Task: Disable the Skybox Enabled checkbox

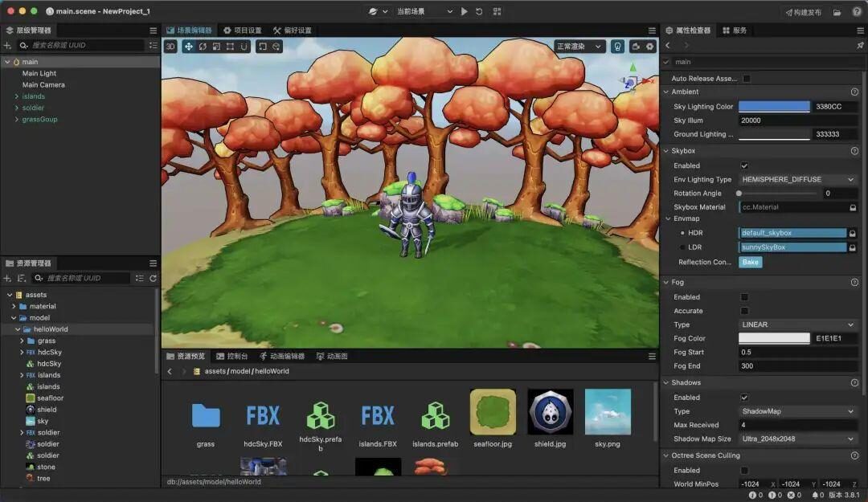Action: coord(744,165)
